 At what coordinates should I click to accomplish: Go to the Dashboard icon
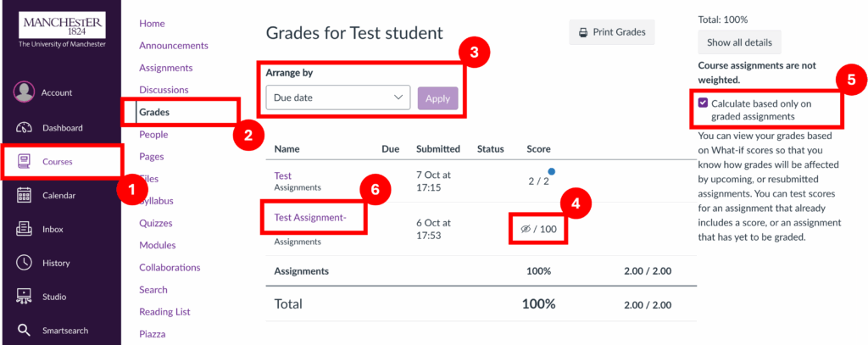24,128
